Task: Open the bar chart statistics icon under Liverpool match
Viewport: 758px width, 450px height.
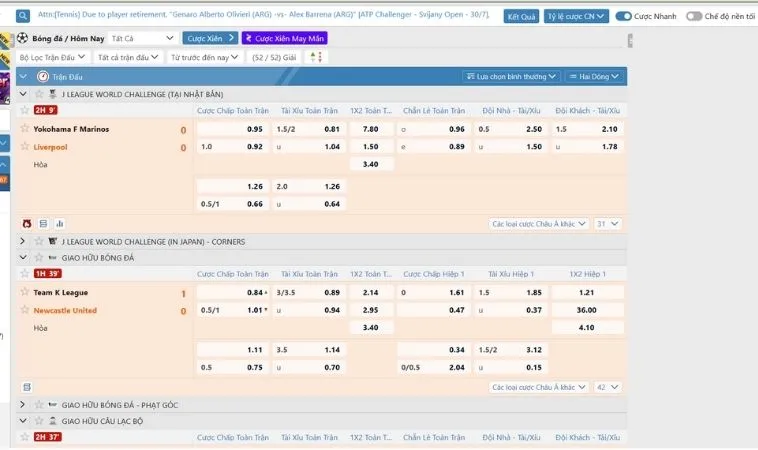Action: (x=59, y=224)
